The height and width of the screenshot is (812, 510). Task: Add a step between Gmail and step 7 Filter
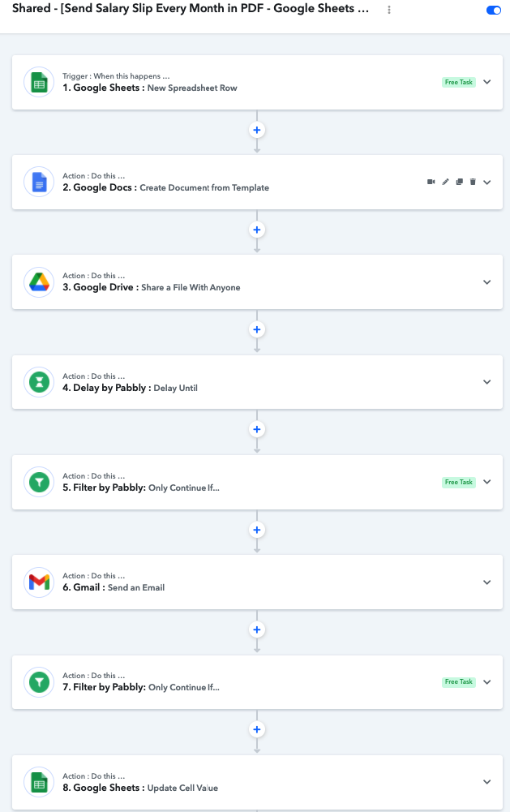[257, 629]
